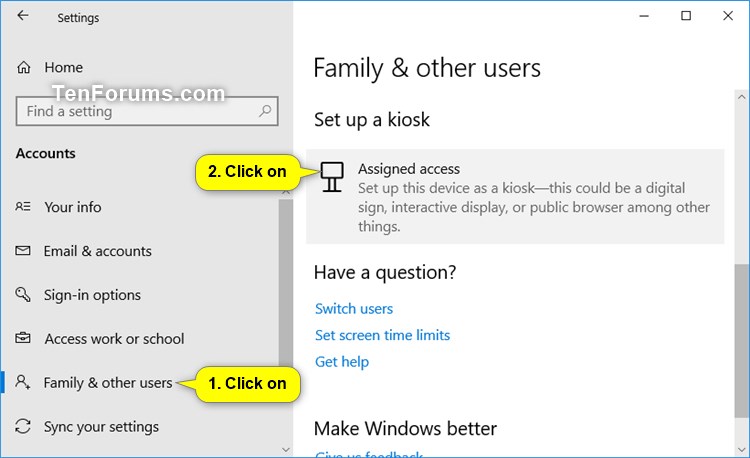This screenshot has height=458, width=750.
Task: Click the sidebar scrollbar thumb
Action: click(286, 285)
